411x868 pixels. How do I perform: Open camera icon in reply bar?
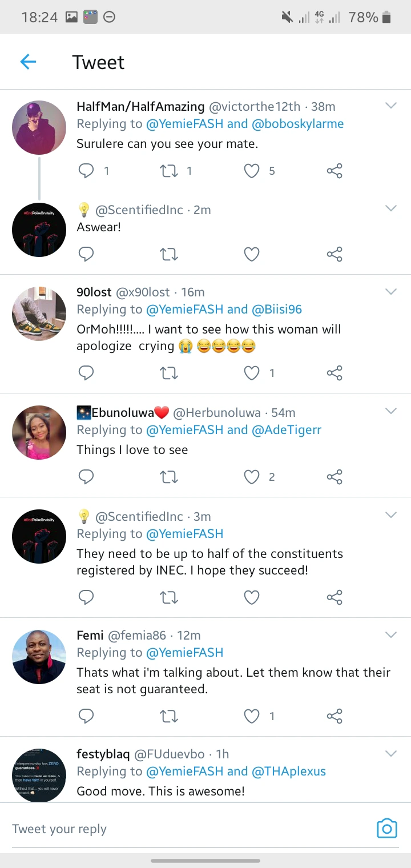386,828
